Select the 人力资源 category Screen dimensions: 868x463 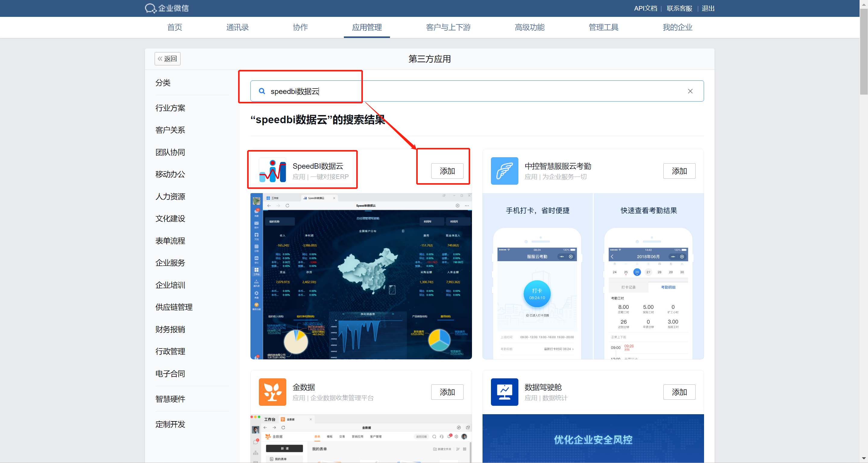coord(170,196)
